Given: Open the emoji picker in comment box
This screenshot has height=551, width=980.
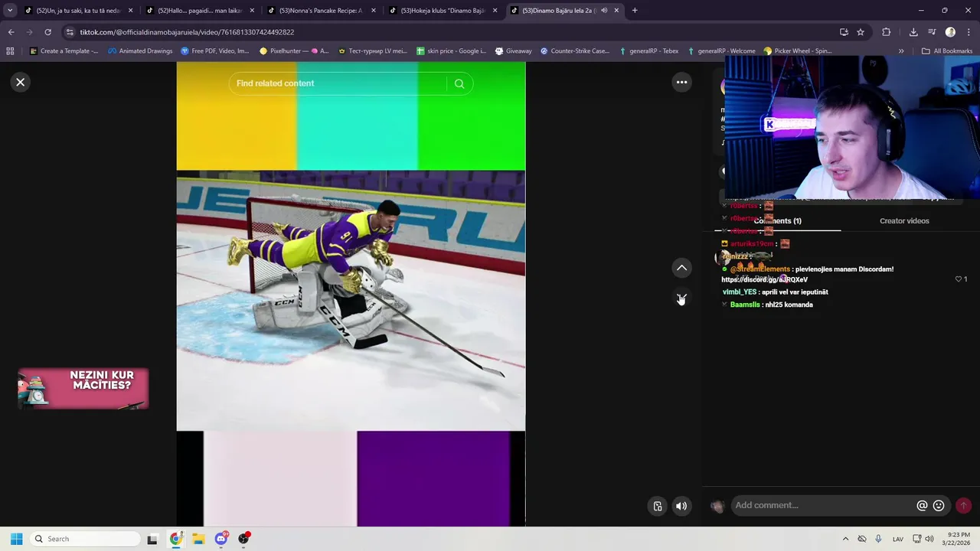Looking at the screenshot, I should [939, 505].
